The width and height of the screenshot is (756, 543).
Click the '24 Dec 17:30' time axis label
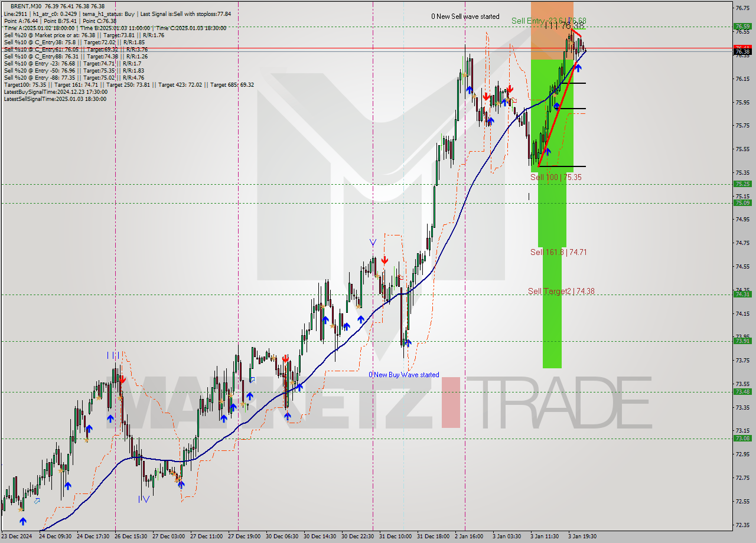click(x=94, y=537)
